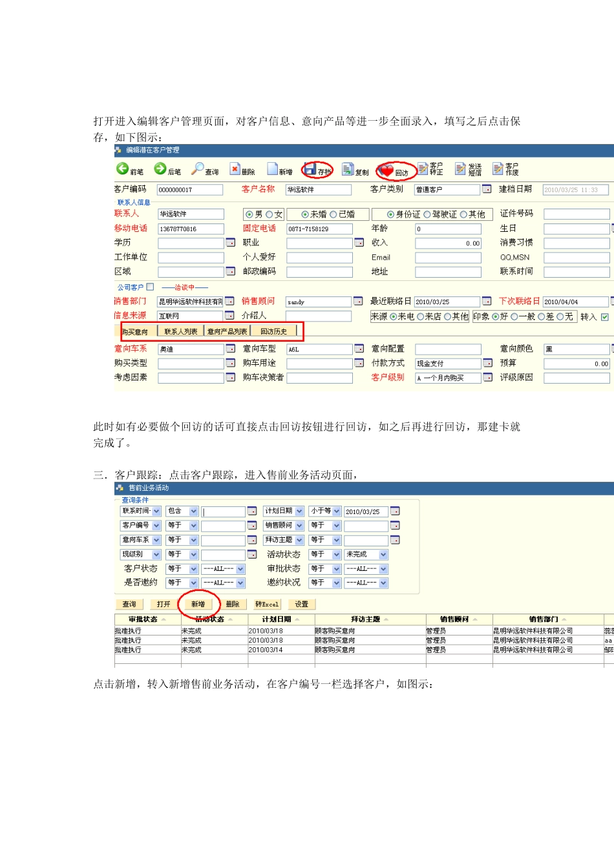This screenshot has width=614, height=868.
Task: Expand the 未完成 活动状态 dropdown
Action: point(383,555)
